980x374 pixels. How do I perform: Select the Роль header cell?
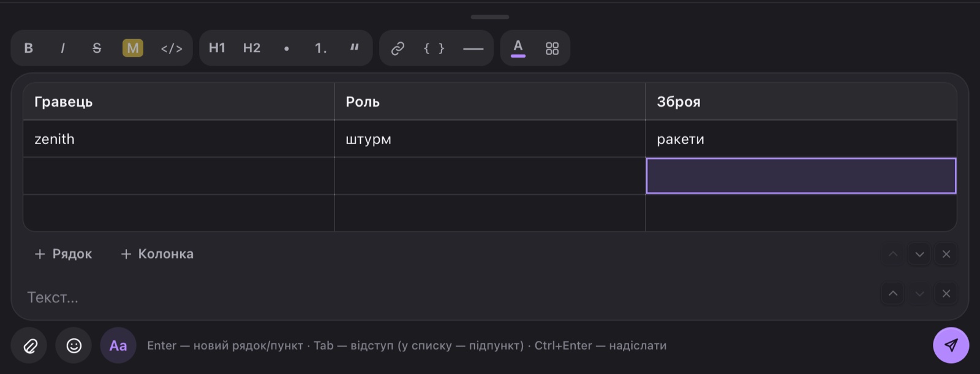click(x=490, y=102)
